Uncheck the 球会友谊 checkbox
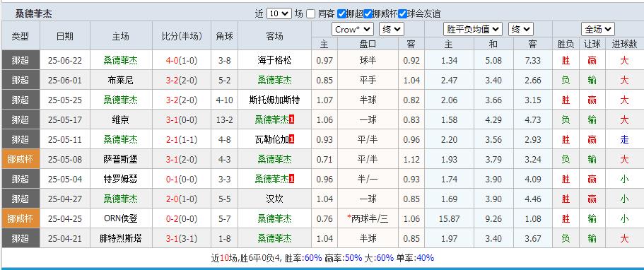The width and height of the screenshot is (644, 270). point(402,13)
